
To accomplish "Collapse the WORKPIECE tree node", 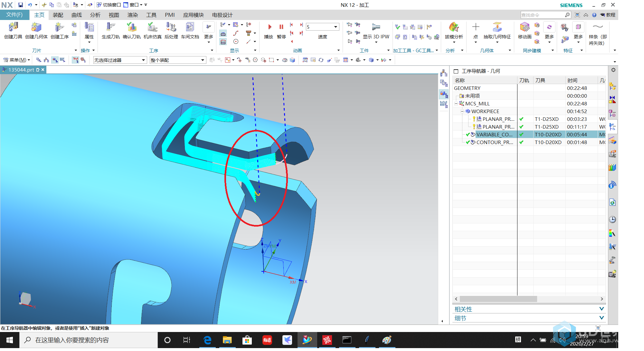I will 462,112.
